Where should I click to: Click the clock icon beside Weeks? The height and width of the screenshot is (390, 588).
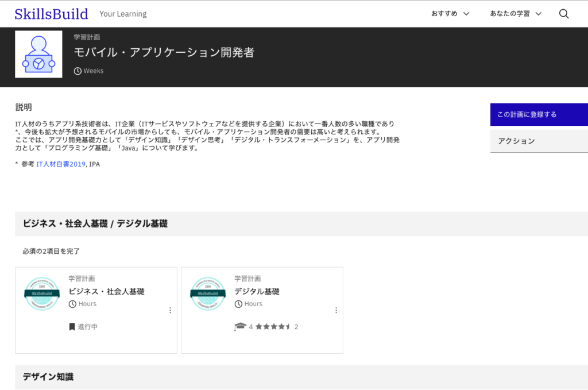pos(78,71)
